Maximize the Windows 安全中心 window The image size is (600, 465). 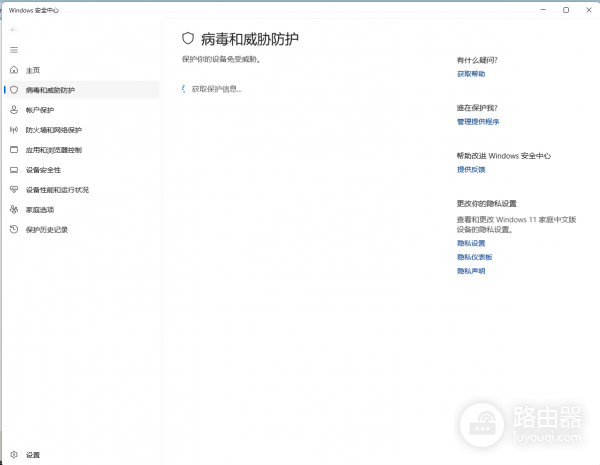(x=566, y=10)
